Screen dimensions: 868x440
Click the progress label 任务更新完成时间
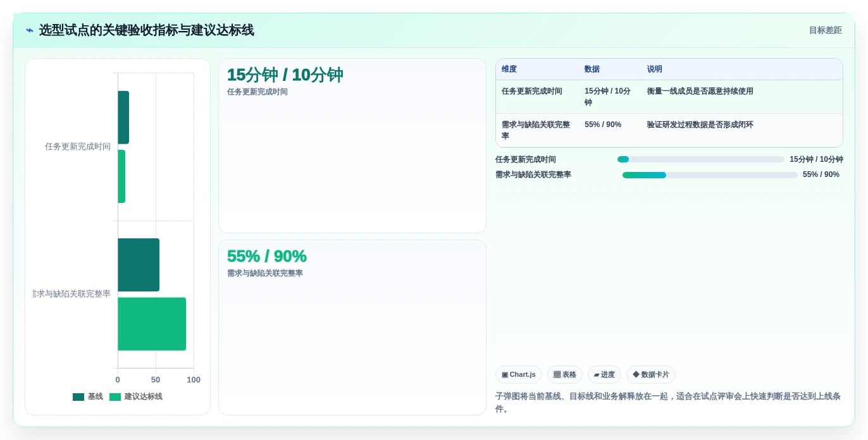click(526, 159)
